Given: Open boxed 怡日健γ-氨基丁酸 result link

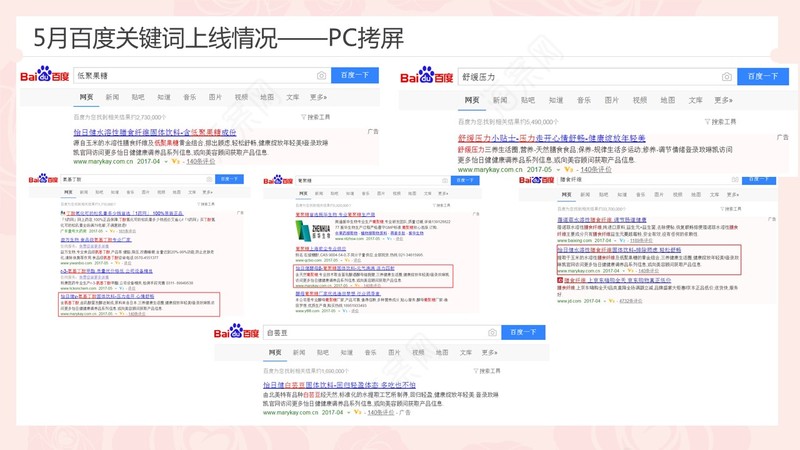Looking at the screenshot, I should click(107, 296).
